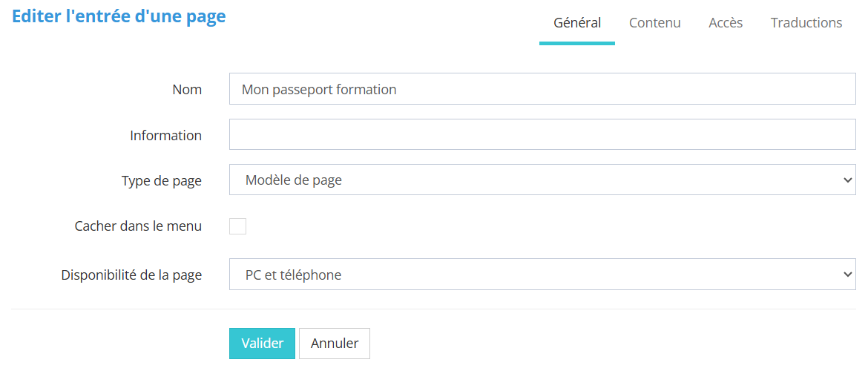Click the Disponibilité de la page label
The width and height of the screenshot is (868, 371).
(x=131, y=275)
